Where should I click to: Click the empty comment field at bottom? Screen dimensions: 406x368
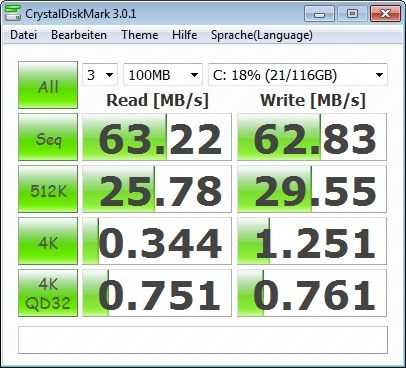(x=203, y=340)
